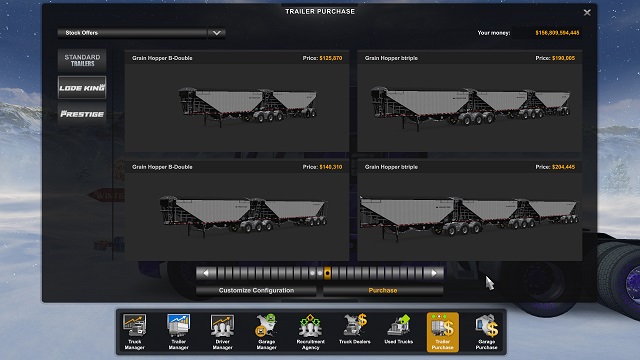Screen dimensions: 640x360
Task: Click the $140,310 price text
Action: 331,167
